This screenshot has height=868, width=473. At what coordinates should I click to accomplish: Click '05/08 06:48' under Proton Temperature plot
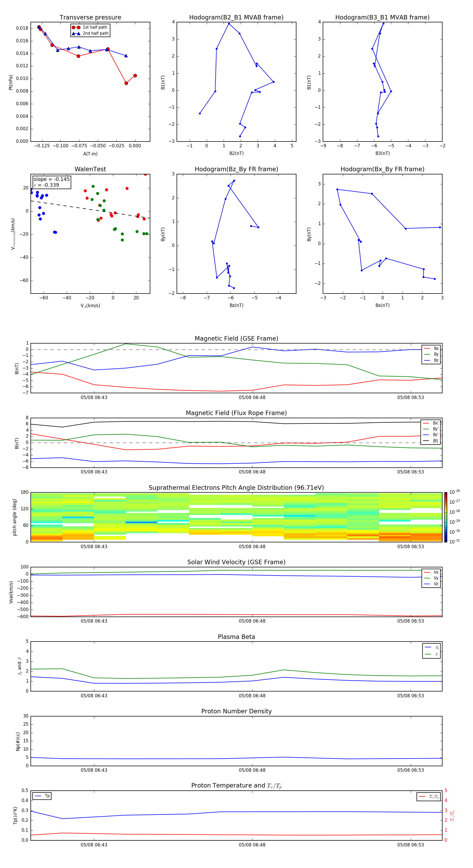tap(252, 845)
